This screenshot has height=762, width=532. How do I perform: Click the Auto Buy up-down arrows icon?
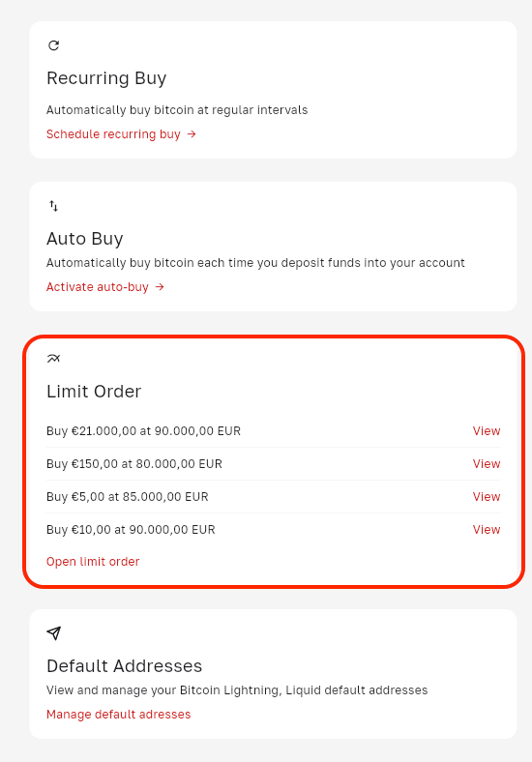coord(53,206)
